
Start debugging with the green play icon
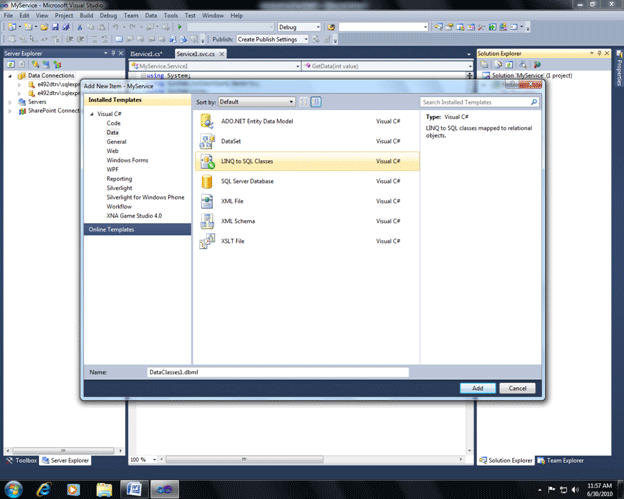179,27
